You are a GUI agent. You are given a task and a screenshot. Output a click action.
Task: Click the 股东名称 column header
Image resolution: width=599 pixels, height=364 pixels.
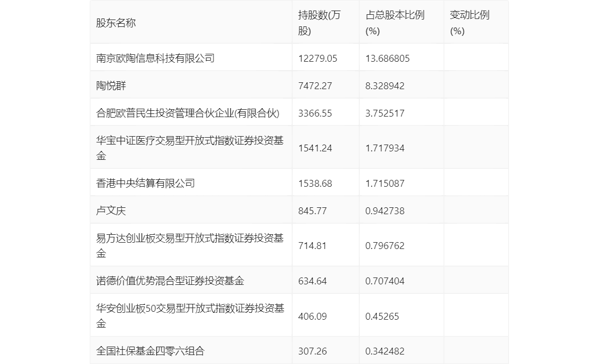coord(116,23)
